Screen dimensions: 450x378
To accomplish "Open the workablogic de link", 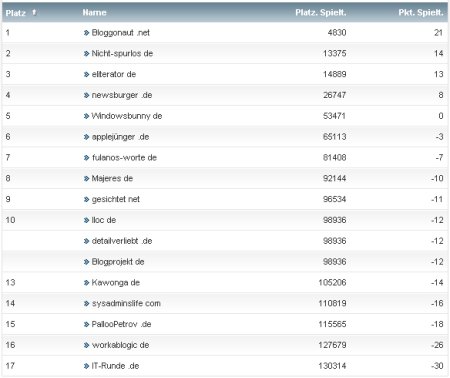I will click(x=120, y=345).
